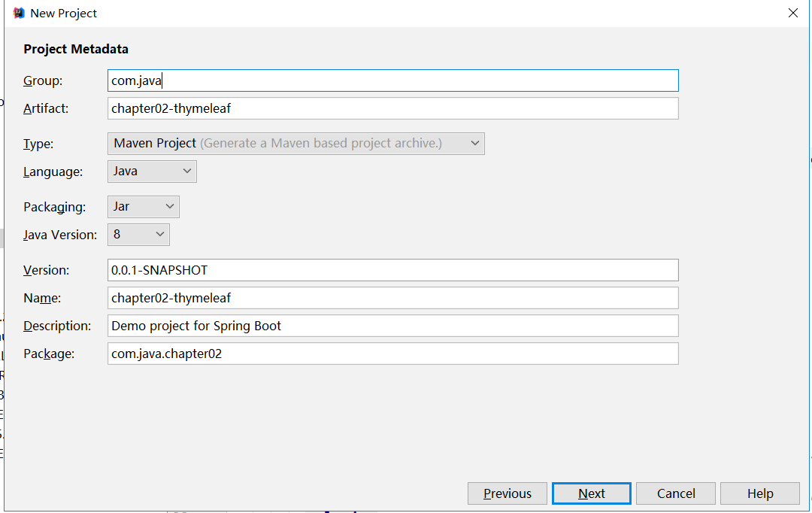Select the Description input field
The image size is (812, 513).
point(393,326)
